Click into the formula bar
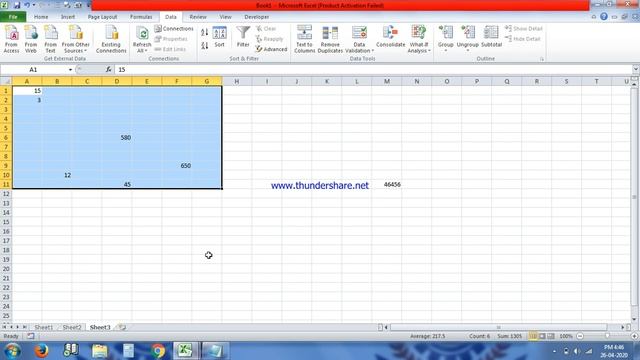 coord(373,70)
